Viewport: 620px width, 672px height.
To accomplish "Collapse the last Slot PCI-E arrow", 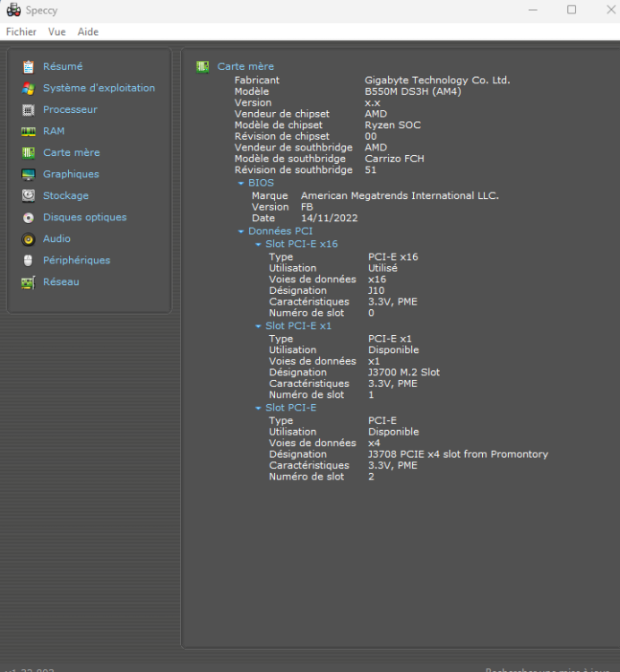I will [258, 408].
